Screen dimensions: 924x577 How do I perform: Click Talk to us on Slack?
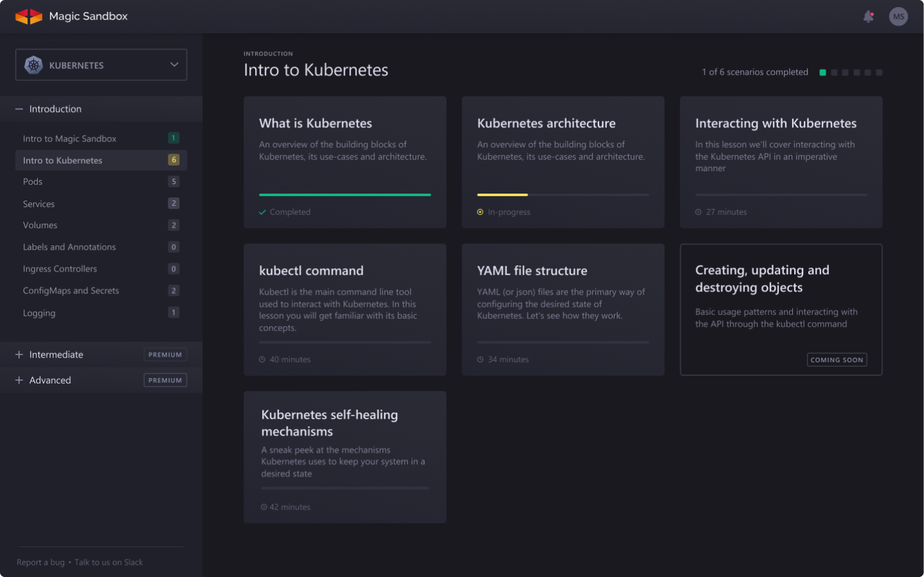[x=109, y=562]
